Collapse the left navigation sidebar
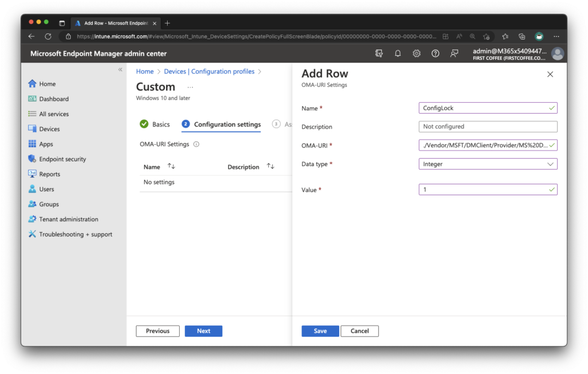The height and width of the screenshot is (374, 588). coord(120,70)
